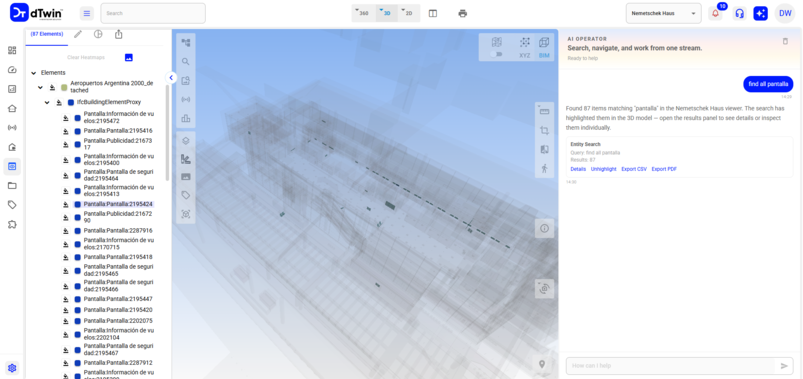Click the split view layout icon

tap(433, 13)
